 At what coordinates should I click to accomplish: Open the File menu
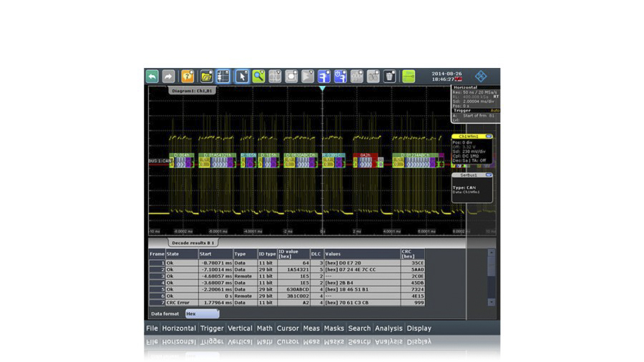152,328
